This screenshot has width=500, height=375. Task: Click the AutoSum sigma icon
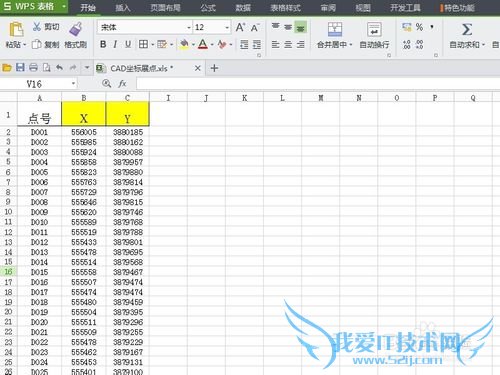pyautogui.click(x=467, y=29)
